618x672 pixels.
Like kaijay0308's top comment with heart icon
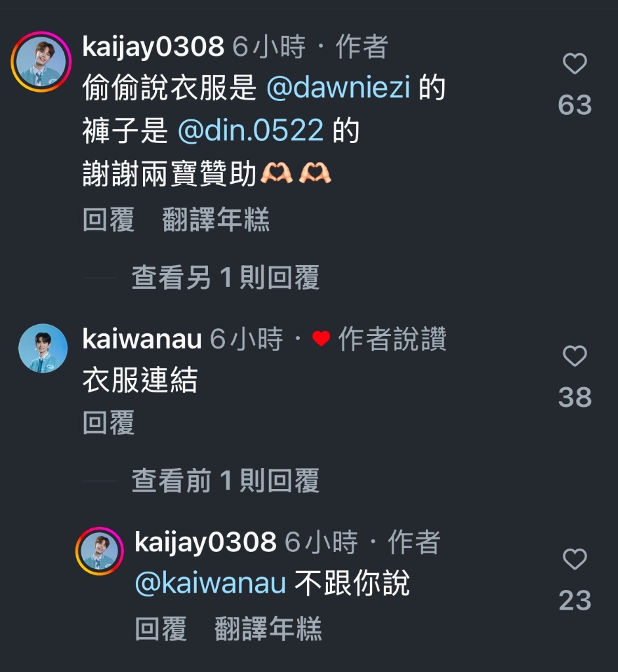coord(575,64)
